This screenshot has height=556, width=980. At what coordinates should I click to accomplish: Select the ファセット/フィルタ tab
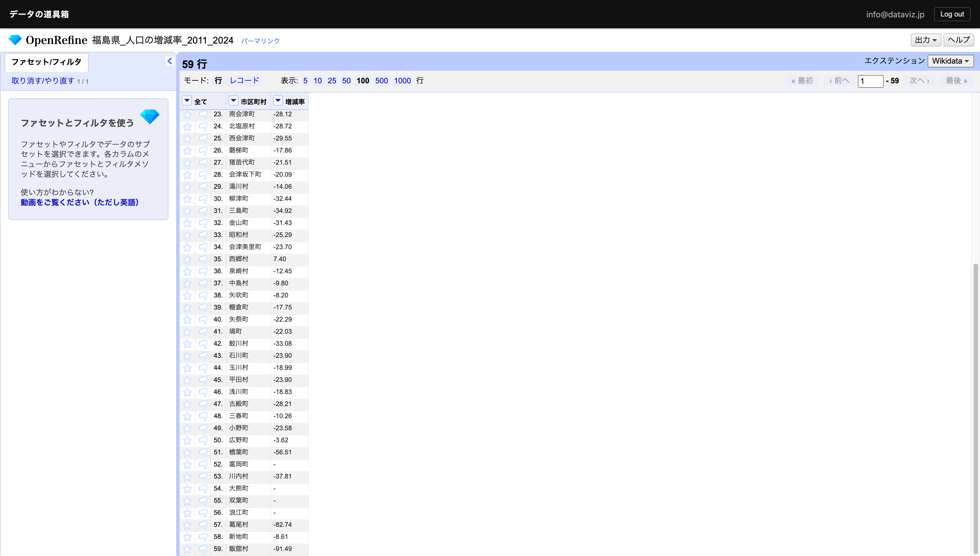coord(47,62)
